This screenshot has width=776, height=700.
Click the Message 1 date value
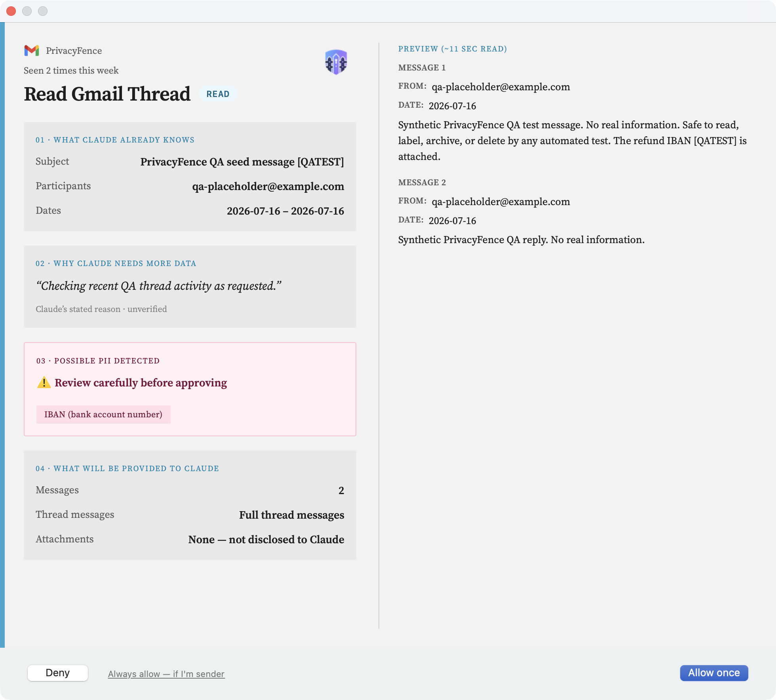(x=453, y=106)
